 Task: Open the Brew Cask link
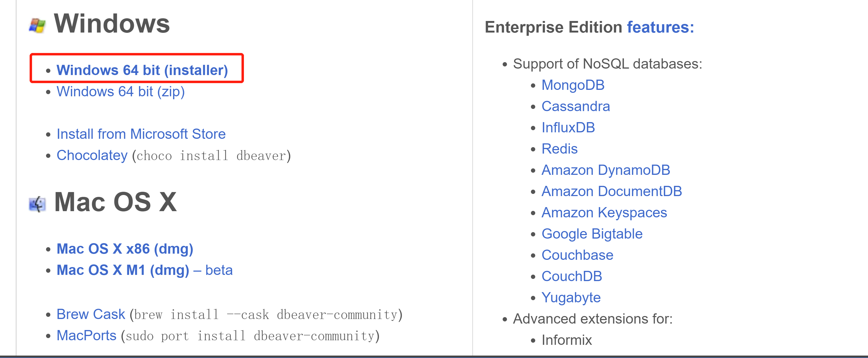91,314
